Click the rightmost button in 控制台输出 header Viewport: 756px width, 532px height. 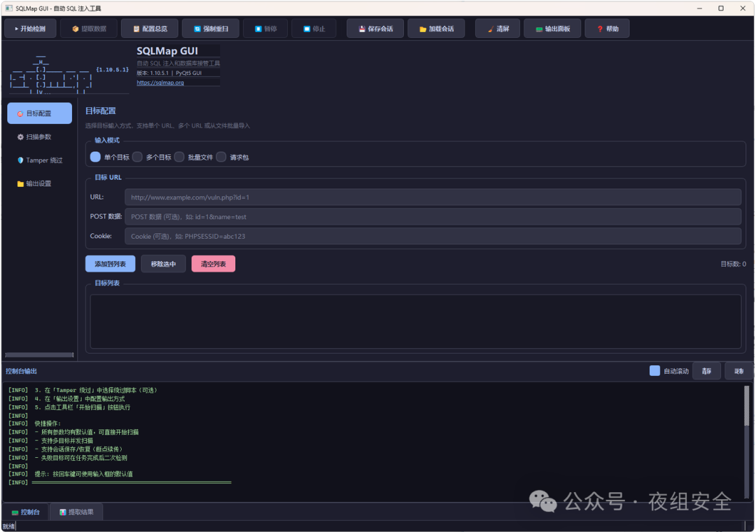[738, 371]
